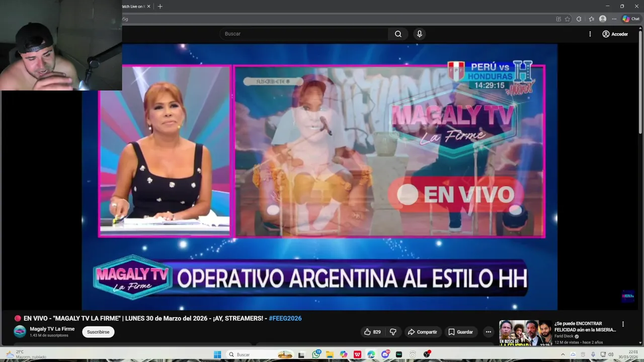Click the #FEEG2026 hashtag link
The height and width of the screenshot is (362, 644).
tap(285, 318)
